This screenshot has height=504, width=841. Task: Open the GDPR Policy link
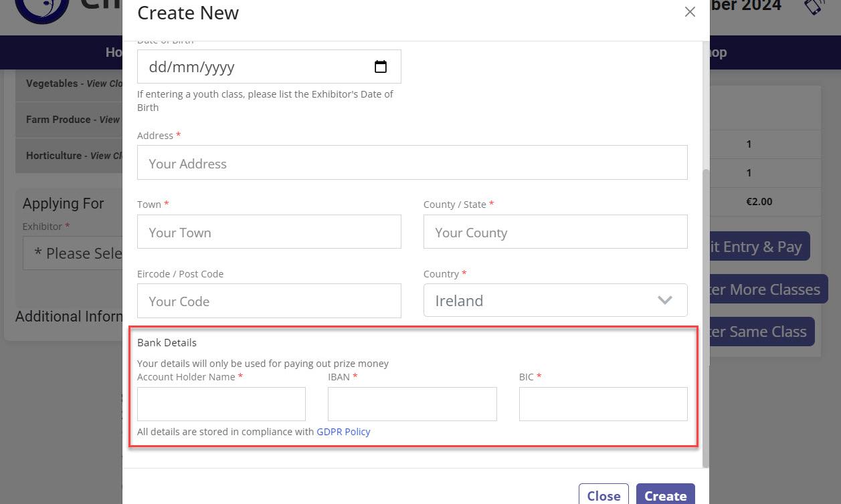343,432
